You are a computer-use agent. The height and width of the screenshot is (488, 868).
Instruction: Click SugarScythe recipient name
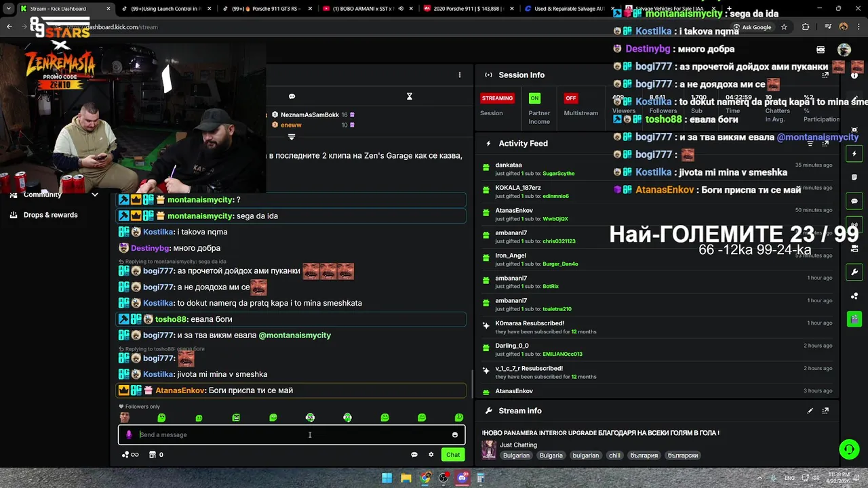(x=559, y=174)
